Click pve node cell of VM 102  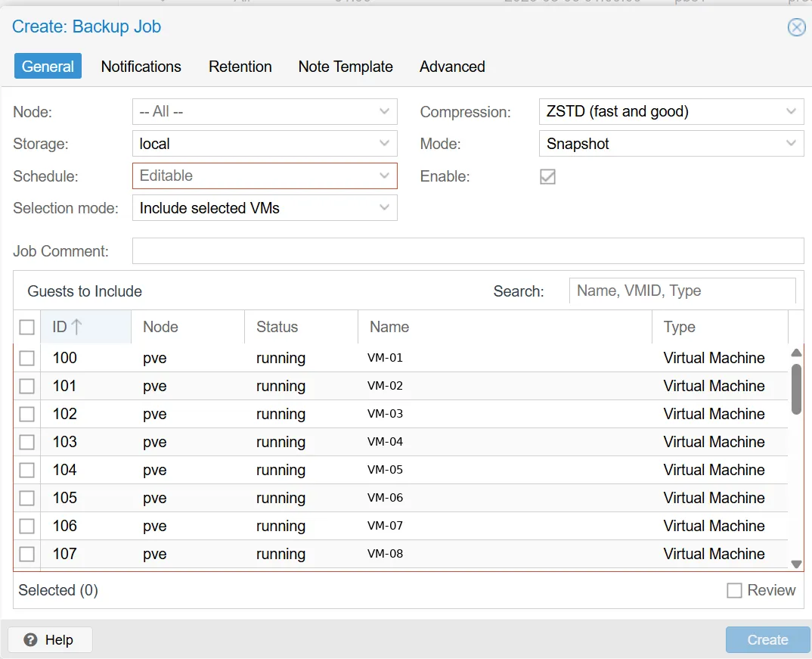pyautogui.click(x=155, y=415)
